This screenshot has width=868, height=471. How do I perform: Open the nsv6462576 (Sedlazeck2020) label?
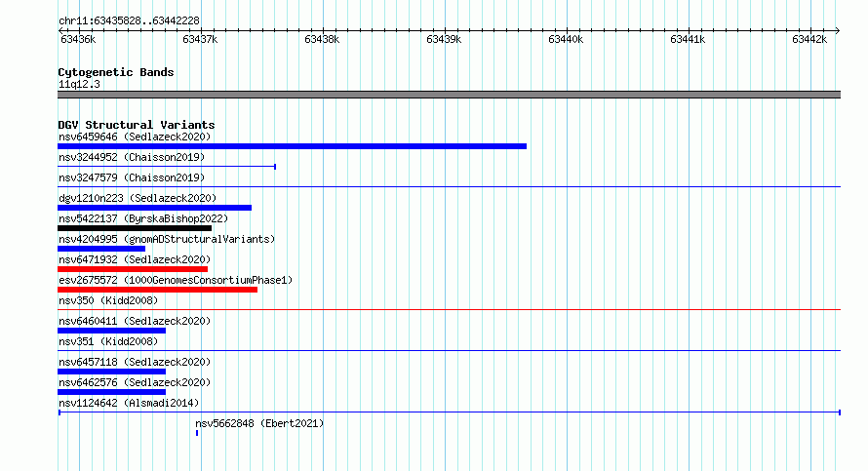pyautogui.click(x=135, y=382)
